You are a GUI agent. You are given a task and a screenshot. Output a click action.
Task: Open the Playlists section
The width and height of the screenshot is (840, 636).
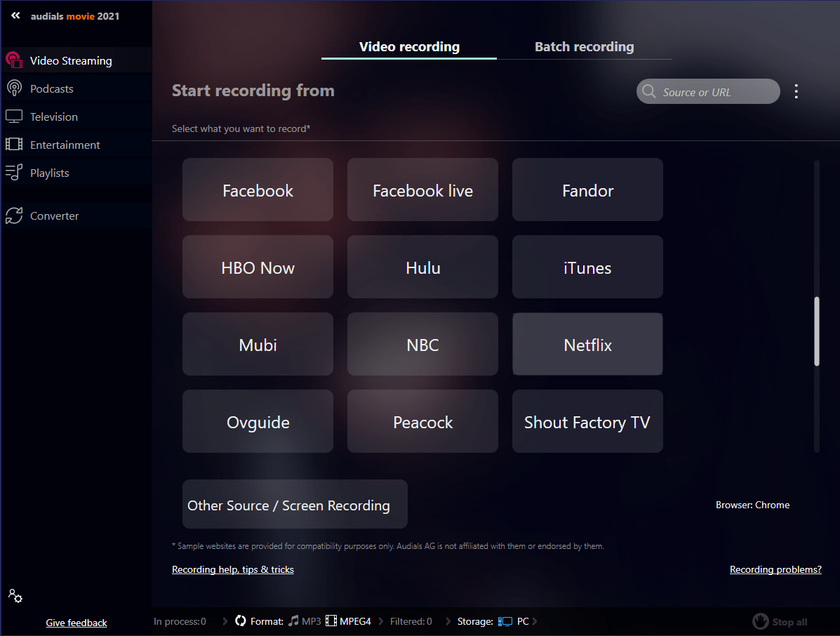pyautogui.click(x=50, y=172)
